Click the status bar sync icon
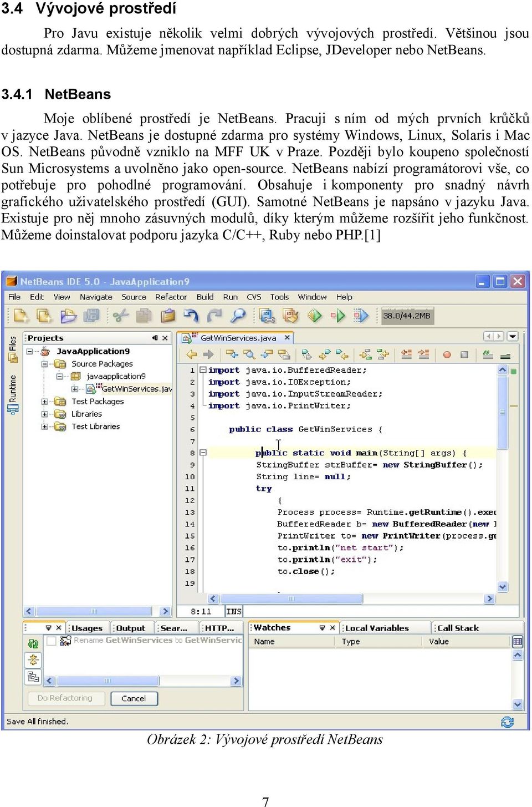Screen dimensions: 532x807 coord(507,722)
